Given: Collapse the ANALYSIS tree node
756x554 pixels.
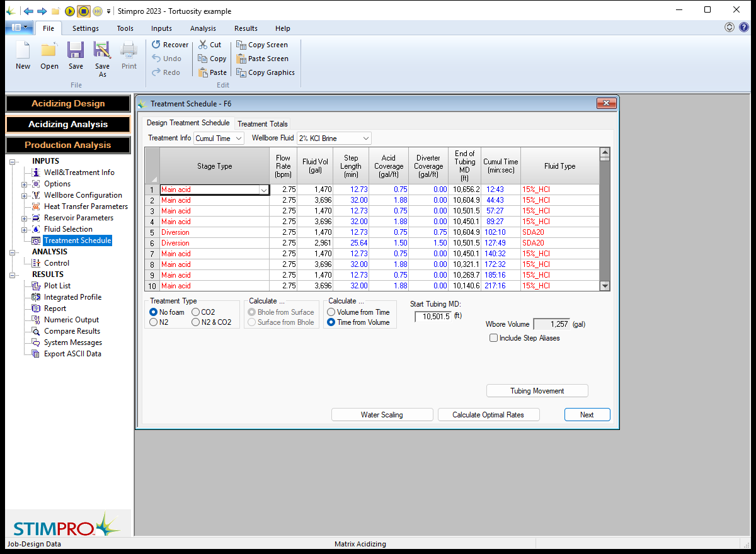Looking at the screenshot, I should click(x=13, y=252).
